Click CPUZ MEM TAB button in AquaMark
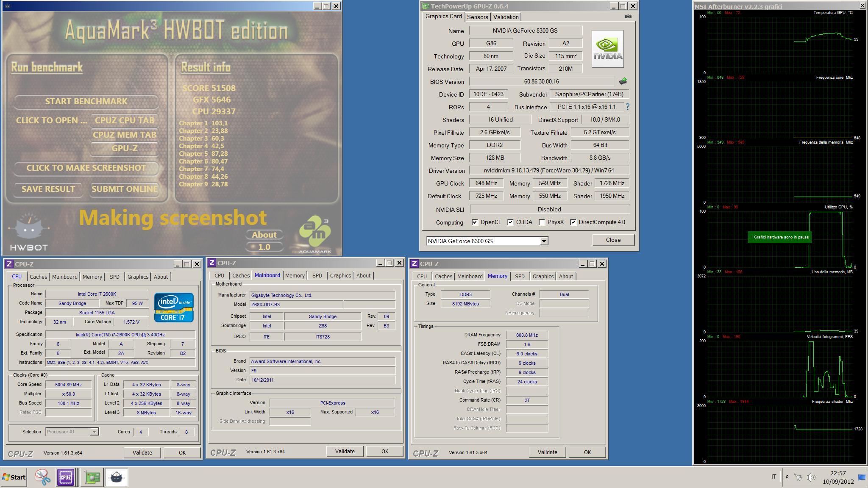This screenshot has height=488, width=868. click(x=124, y=135)
